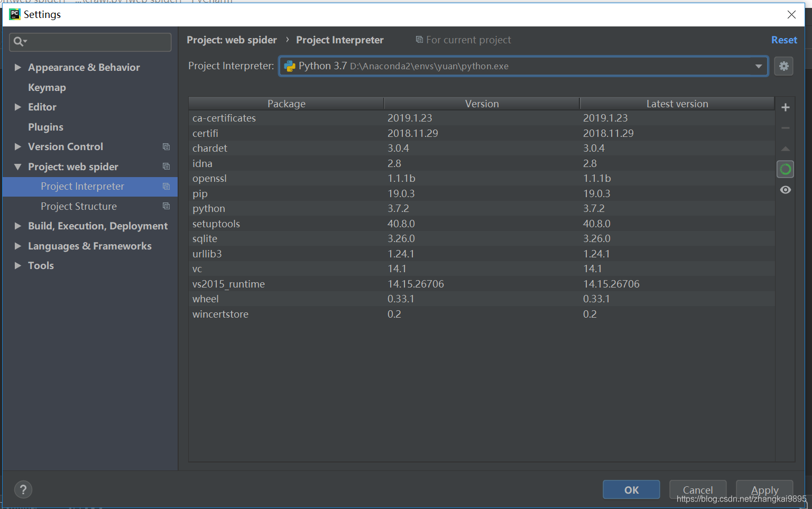Select the ca-certificates package row

pyautogui.click(x=482, y=118)
